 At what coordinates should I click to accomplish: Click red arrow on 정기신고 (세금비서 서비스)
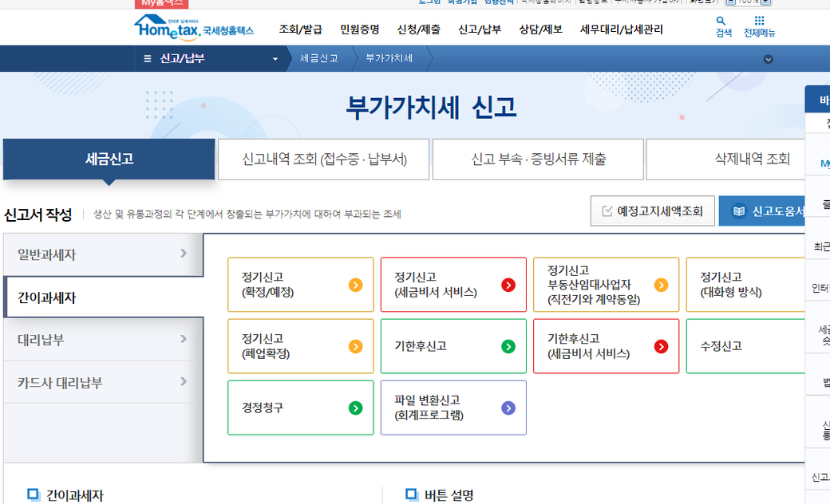pos(508,285)
